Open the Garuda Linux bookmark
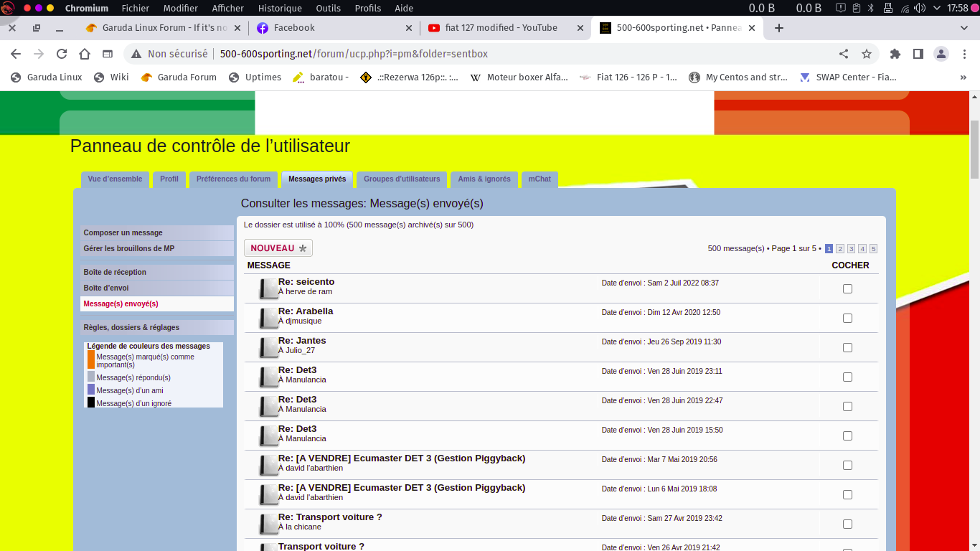Viewport: 980px width, 551px height. 47,77
